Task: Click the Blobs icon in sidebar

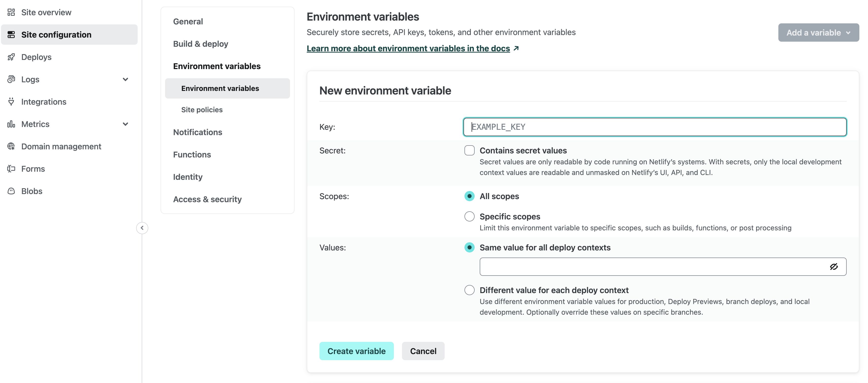Action: pos(11,191)
